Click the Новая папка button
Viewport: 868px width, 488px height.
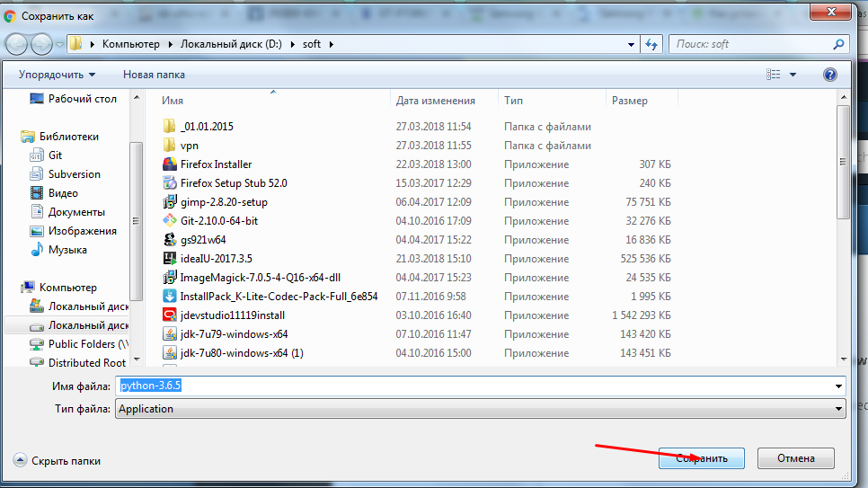click(154, 75)
